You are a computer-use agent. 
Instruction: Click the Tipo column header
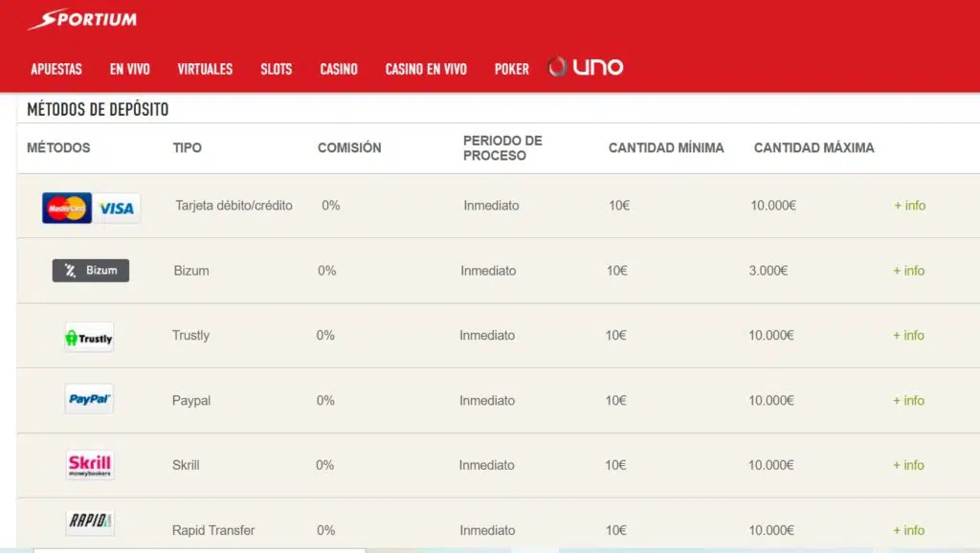click(x=188, y=148)
